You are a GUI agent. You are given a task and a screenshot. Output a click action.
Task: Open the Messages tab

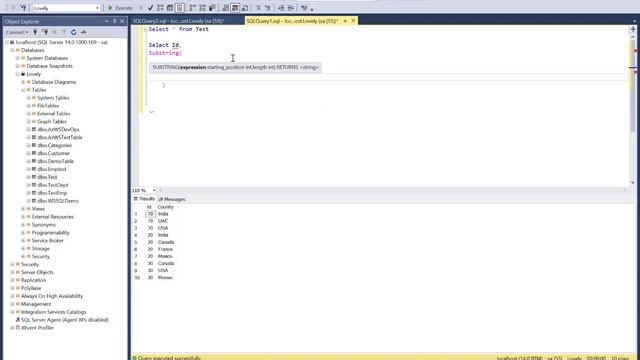[172, 199]
